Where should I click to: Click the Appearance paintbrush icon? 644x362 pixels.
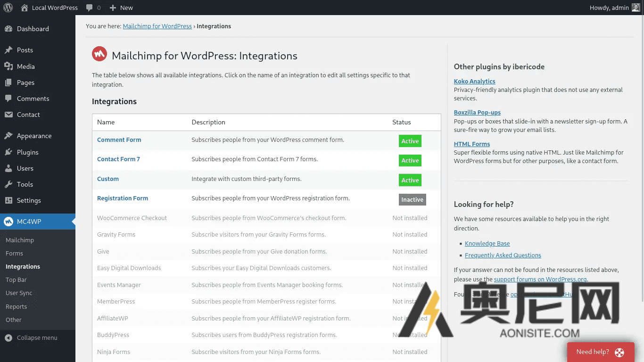[8, 136]
